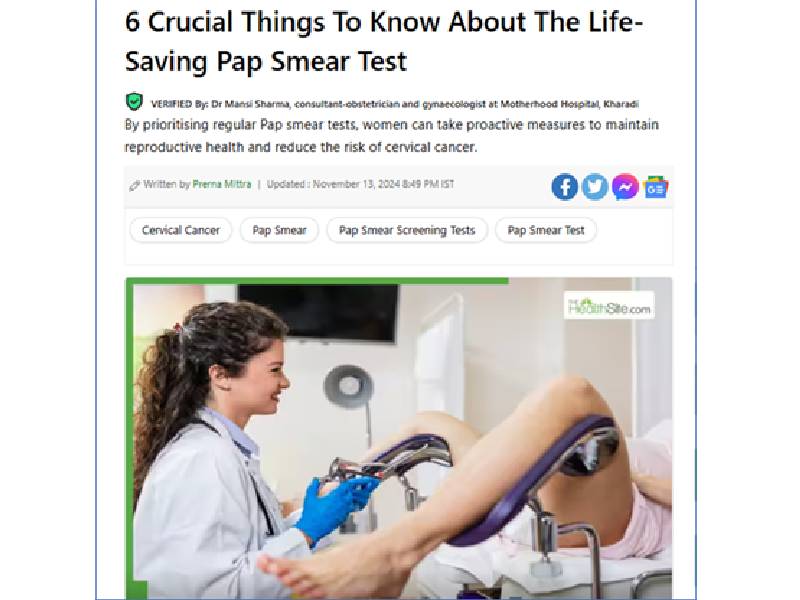Click the green progress bar above the image
The height and width of the screenshot is (600, 800).
pos(317,281)
